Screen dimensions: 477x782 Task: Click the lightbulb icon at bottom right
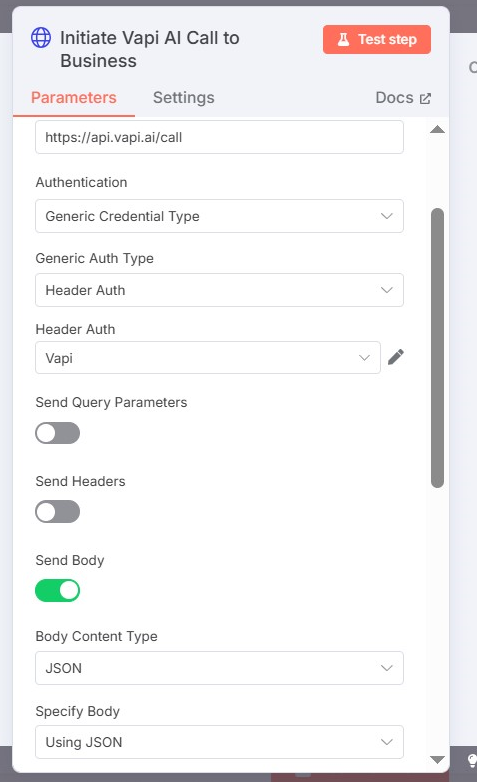(x=471, y=761)
